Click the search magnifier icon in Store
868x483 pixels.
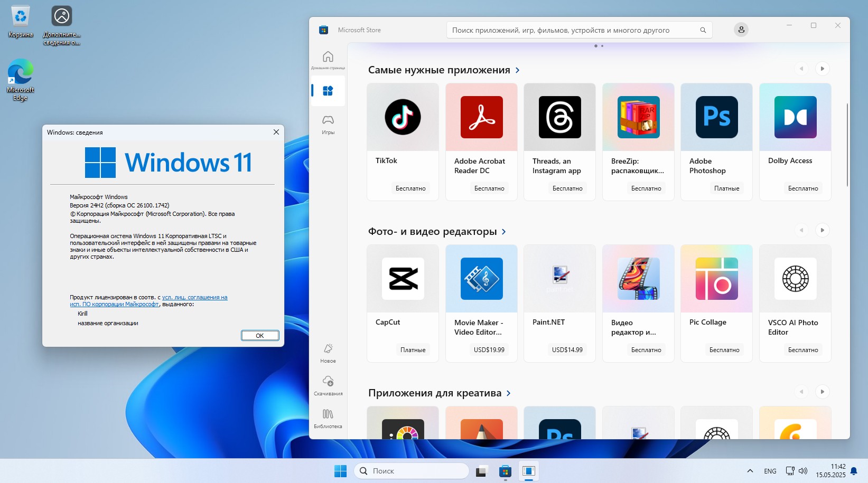[x=703, y=30]
